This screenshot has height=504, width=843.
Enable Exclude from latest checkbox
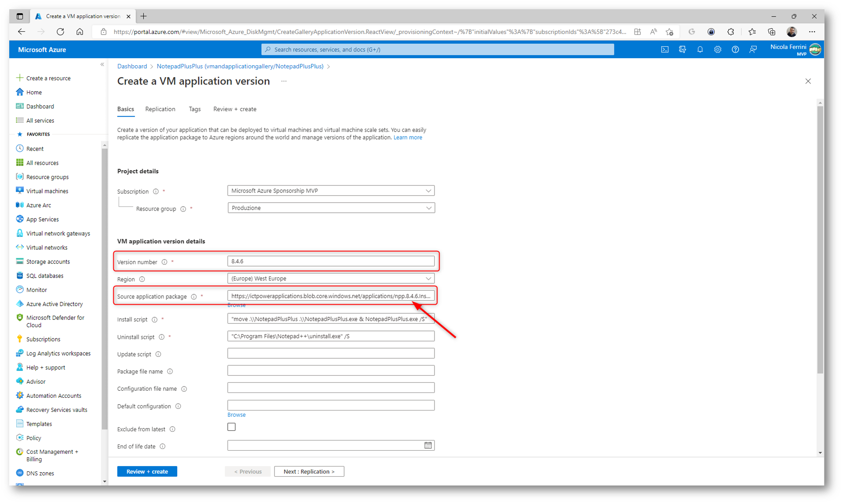(231, 427)
